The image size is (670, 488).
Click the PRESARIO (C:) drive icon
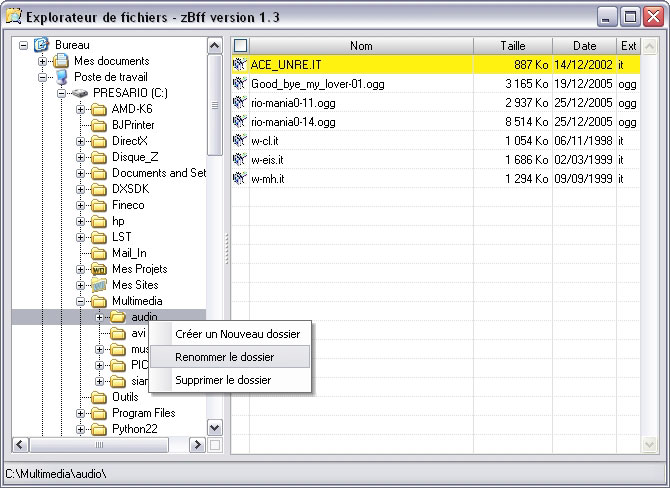tap(79, 93)
